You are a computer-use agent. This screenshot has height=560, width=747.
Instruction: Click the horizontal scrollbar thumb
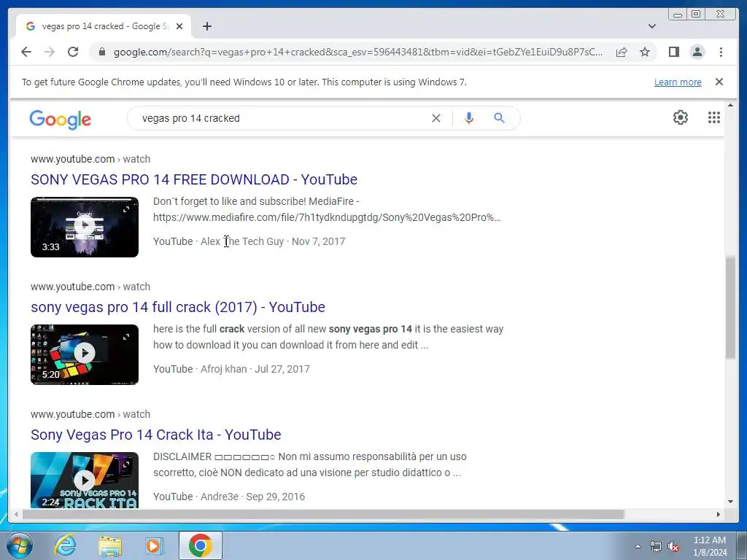[323, 514]
